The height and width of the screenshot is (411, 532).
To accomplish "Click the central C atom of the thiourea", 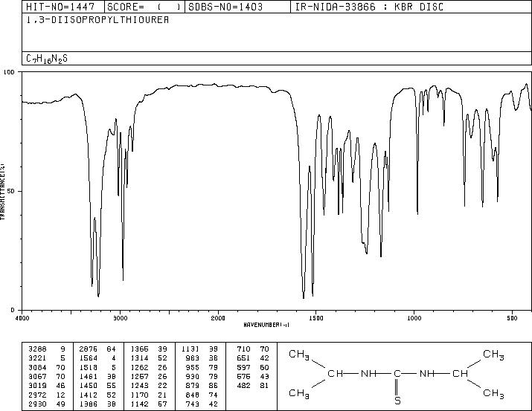I will coord(397,374).
